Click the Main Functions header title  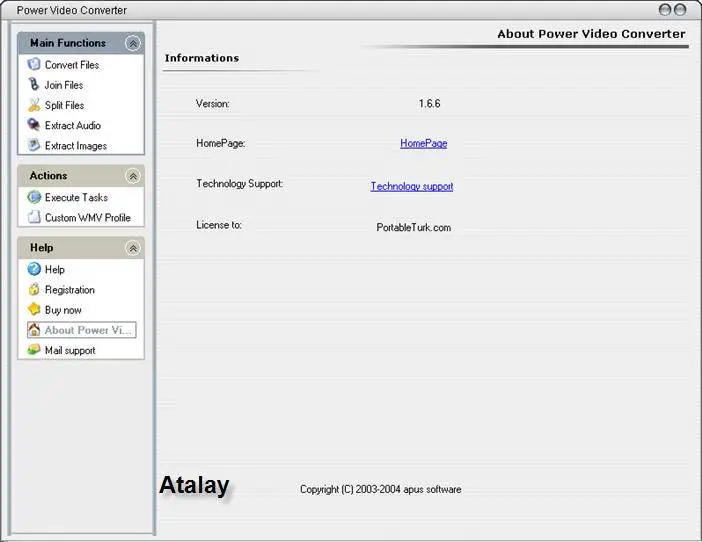click(68, 43)
